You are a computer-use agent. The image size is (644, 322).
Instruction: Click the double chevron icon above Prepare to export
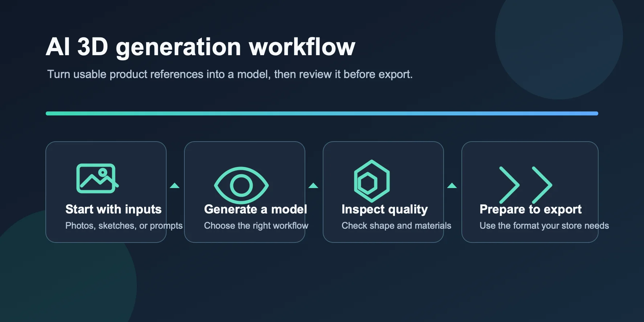click(526, 185)
